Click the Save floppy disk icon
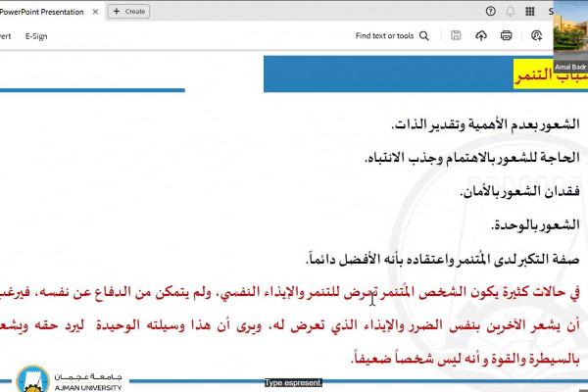This screenshot has height=392, width=588. (x=456, y=36)
